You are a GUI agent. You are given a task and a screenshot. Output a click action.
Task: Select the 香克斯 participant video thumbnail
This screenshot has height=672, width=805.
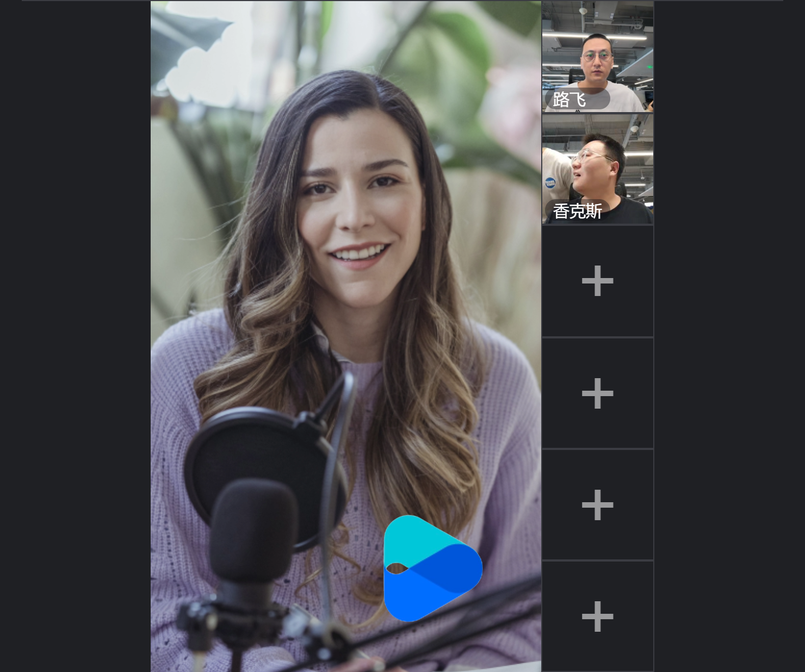pyautogui.click(x=598, y=169)
